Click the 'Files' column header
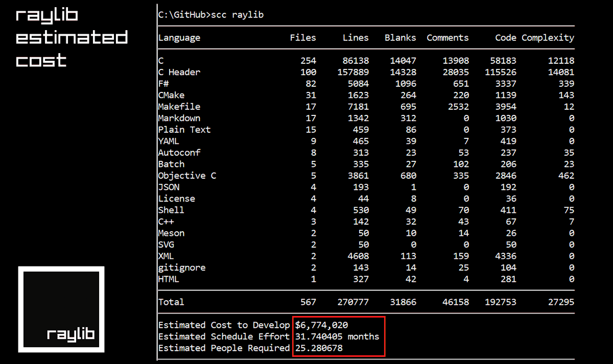The width and height of the screenshot is (613, 364). coord(303,38)
